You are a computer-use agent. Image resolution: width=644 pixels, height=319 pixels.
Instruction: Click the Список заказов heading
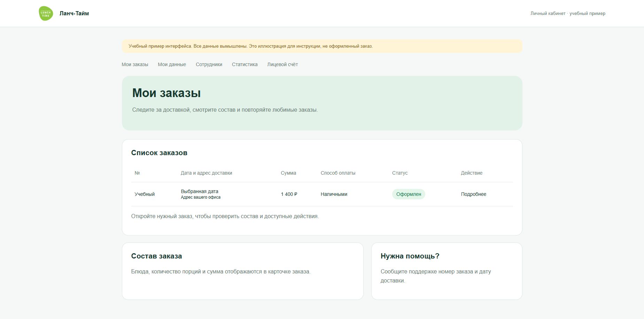click(x=159, y=153)
